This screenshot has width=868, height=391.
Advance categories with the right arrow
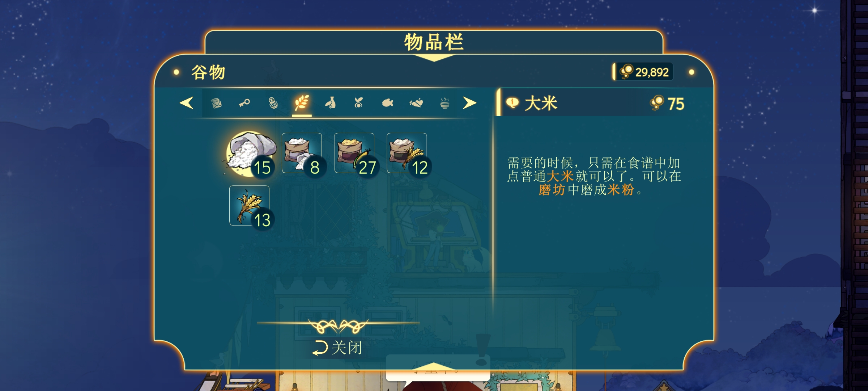click(469, 103)
